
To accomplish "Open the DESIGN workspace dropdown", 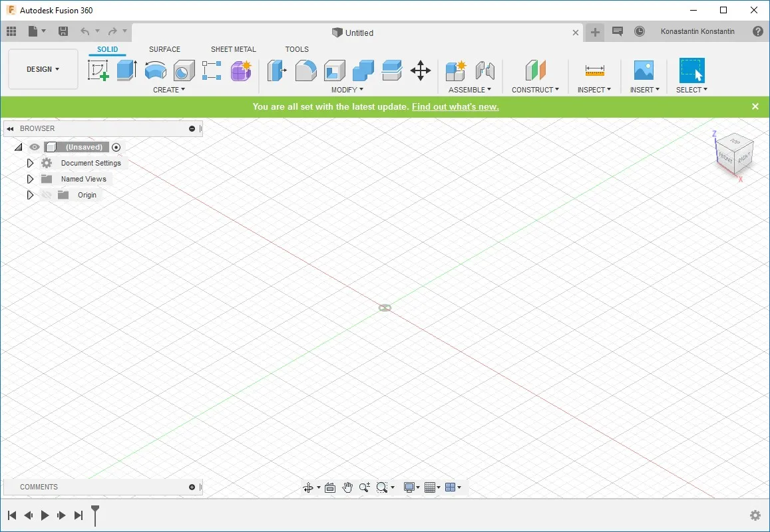I will (x=43, y=69).
